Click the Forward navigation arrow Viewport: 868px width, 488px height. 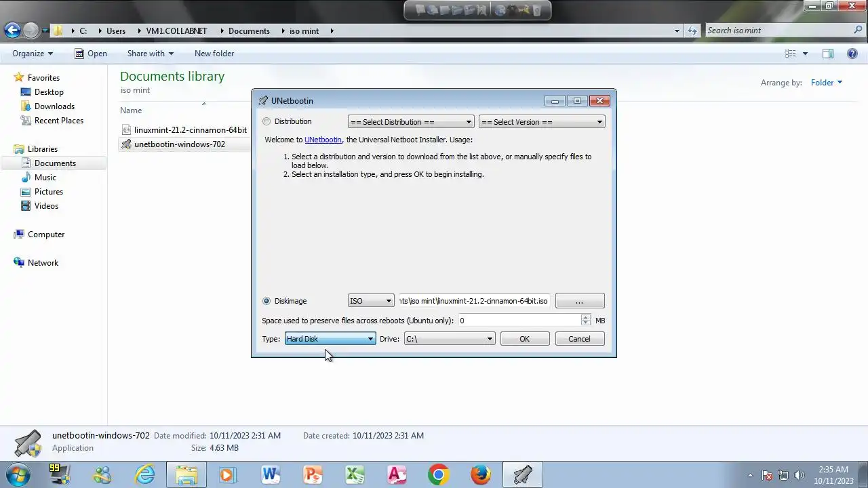pyautogui.click(x=31, y=30)
